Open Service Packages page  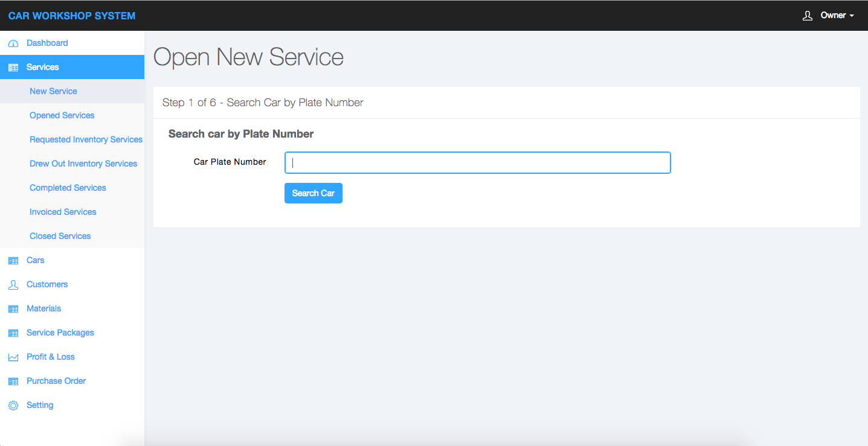60,333
